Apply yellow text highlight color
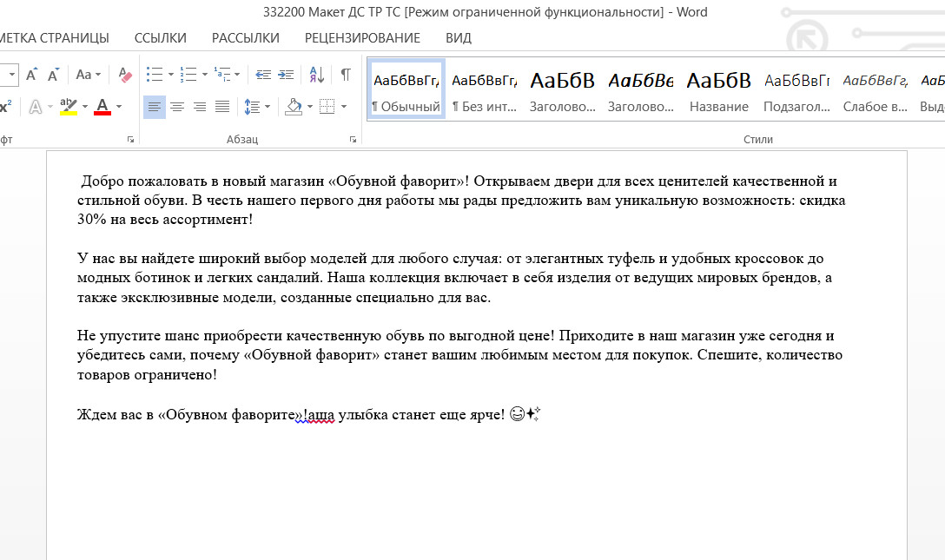The width and height of the screenshot is (945, 560). click(x=69, y=107)
